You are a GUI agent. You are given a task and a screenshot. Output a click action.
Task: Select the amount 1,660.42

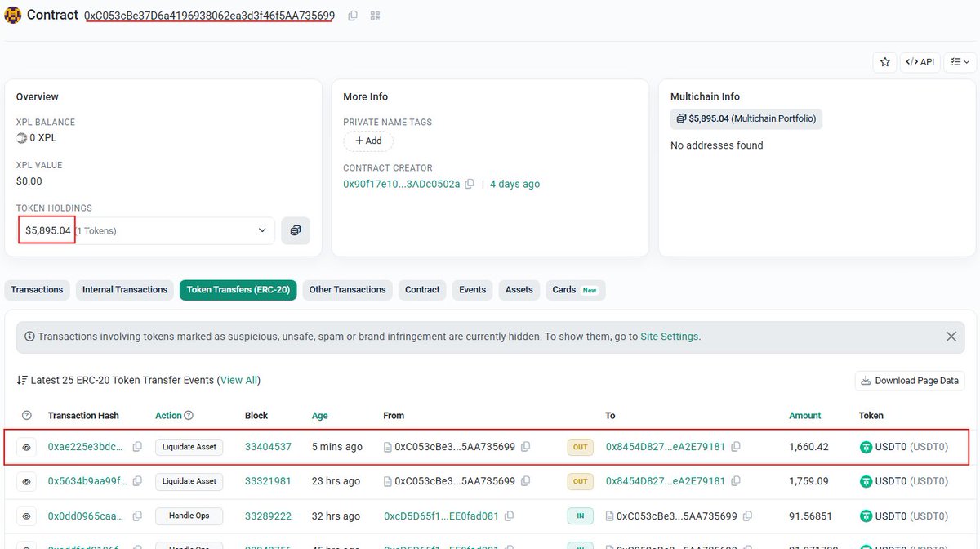click(808, 447)
